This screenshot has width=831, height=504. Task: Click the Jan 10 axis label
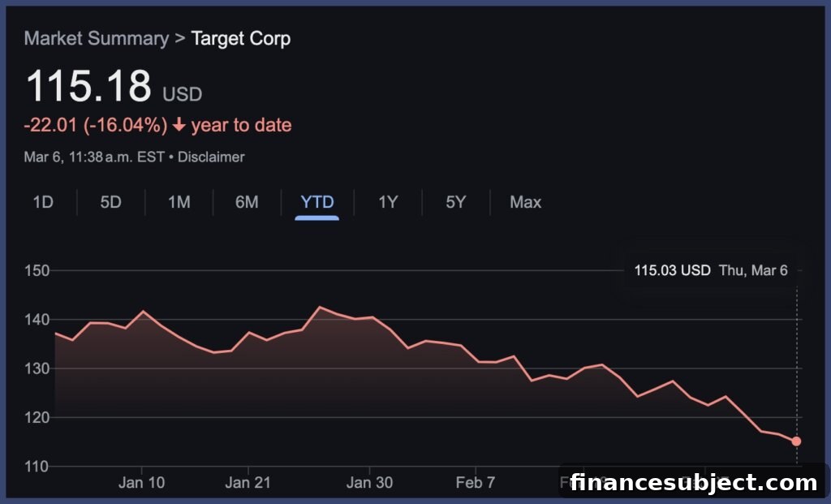tap(141, 483)
